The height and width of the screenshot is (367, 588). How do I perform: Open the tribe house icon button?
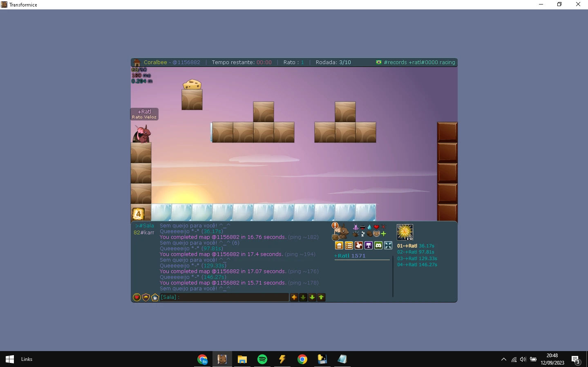339,245
